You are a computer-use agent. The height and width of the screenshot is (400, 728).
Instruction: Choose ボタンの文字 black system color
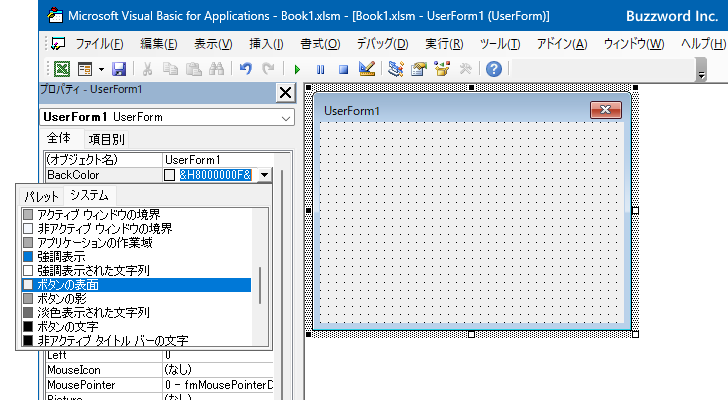coord(136,327)
